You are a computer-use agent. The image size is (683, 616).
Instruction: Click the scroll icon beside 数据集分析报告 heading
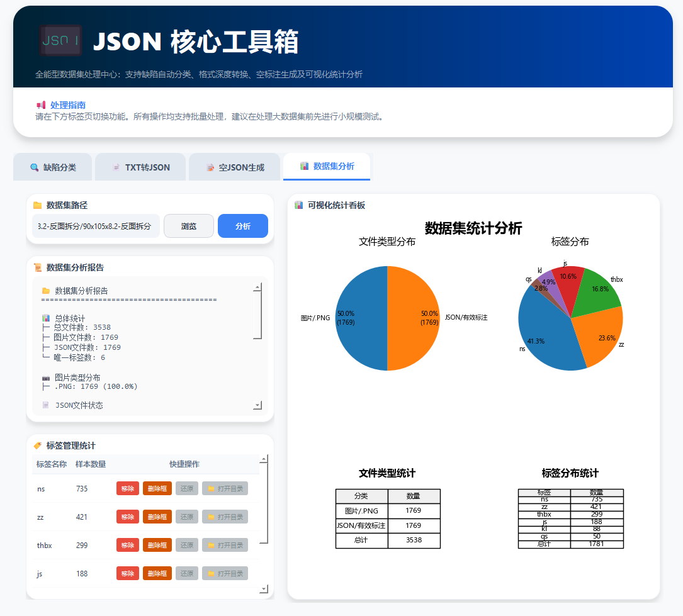(38, 267)
